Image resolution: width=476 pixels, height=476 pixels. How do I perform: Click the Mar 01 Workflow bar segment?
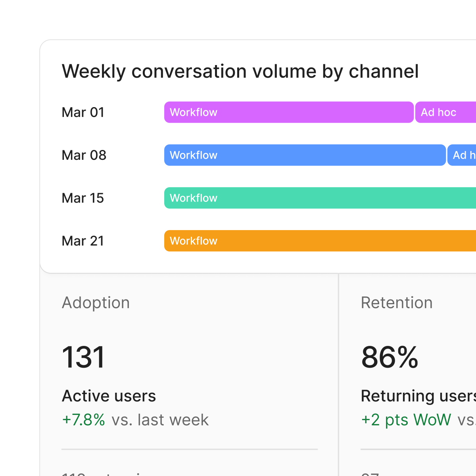pyautogui.click(x=289, y=112)
